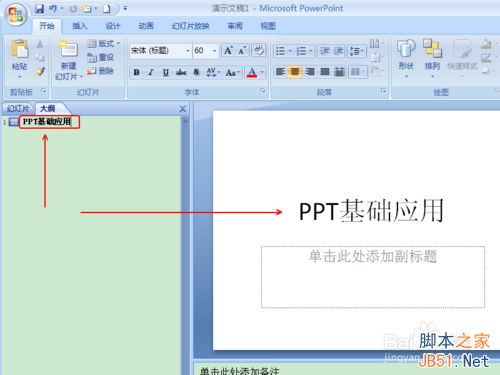This screenshot has height=375, width=500.
Task: Toggle strikethrough formatting
Action: tap(181, 72)
